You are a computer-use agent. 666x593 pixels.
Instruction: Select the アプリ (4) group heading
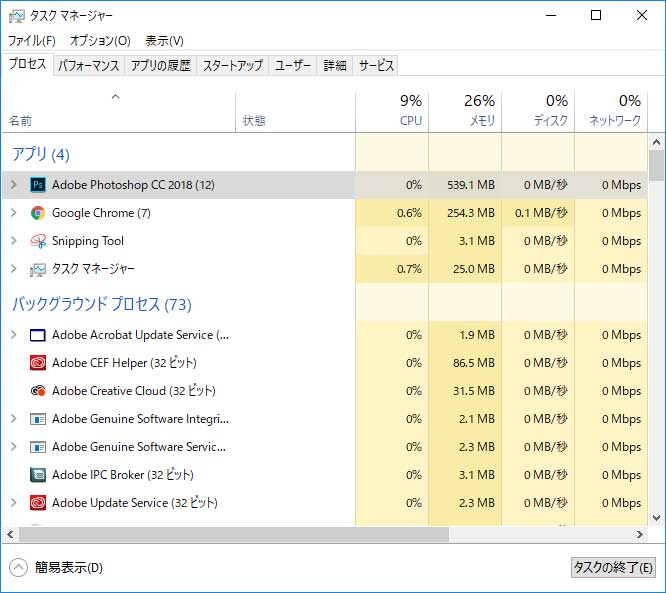pyautogui.click(x=41, y=154)
